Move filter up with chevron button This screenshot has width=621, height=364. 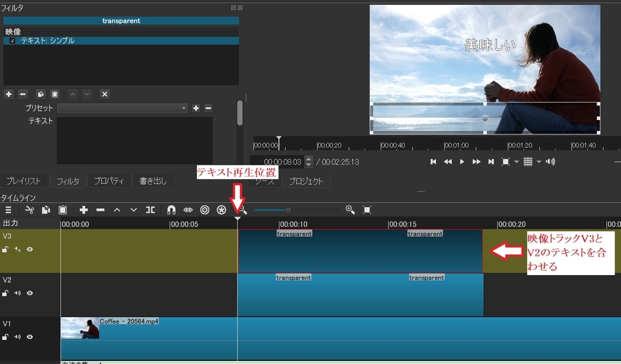click(73, 94)
